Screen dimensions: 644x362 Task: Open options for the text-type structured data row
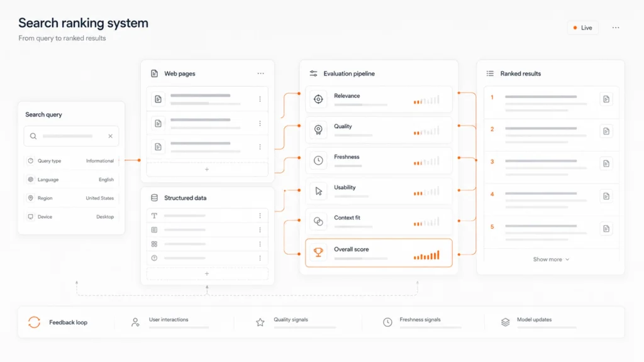coord(260,216)
